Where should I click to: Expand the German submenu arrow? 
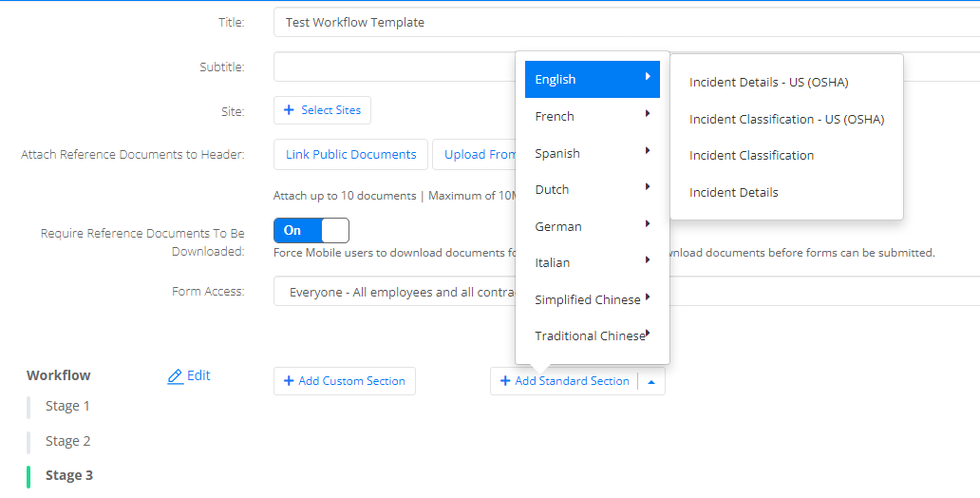[x=648, y=223]
